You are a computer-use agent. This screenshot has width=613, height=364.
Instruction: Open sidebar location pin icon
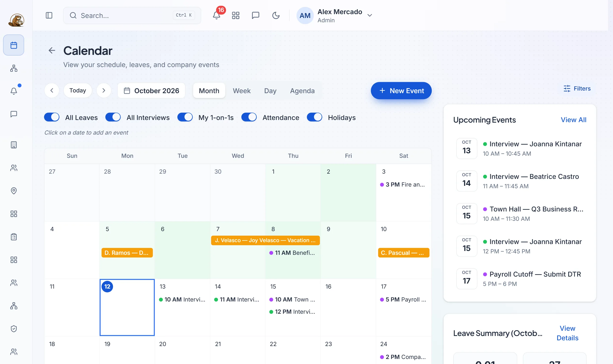point(14,191)
